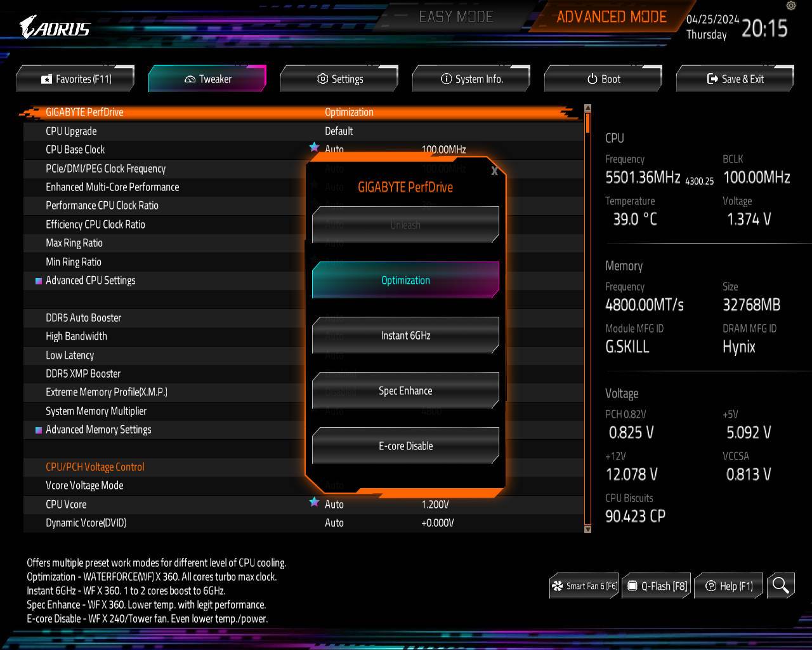This screenshot has height=650, width=812.
Task: Choose the Unleash preset in the popup
Action: click(405, 225)
